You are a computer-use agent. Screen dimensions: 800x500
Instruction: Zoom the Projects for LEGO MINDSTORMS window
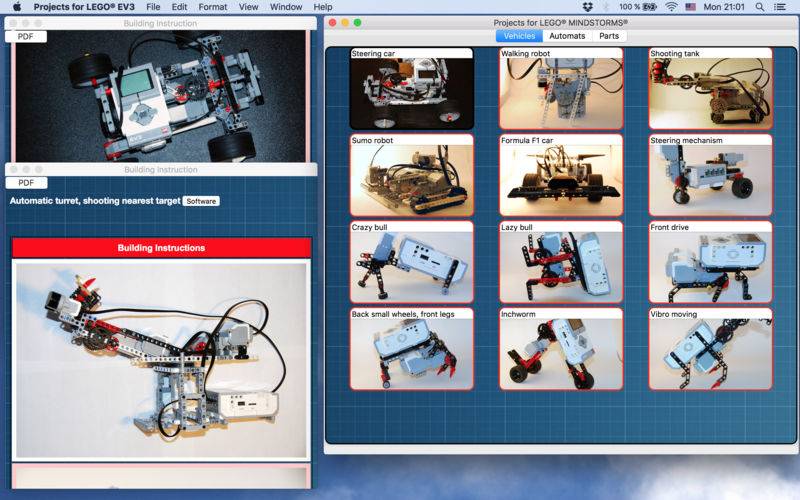pos(358,22)
